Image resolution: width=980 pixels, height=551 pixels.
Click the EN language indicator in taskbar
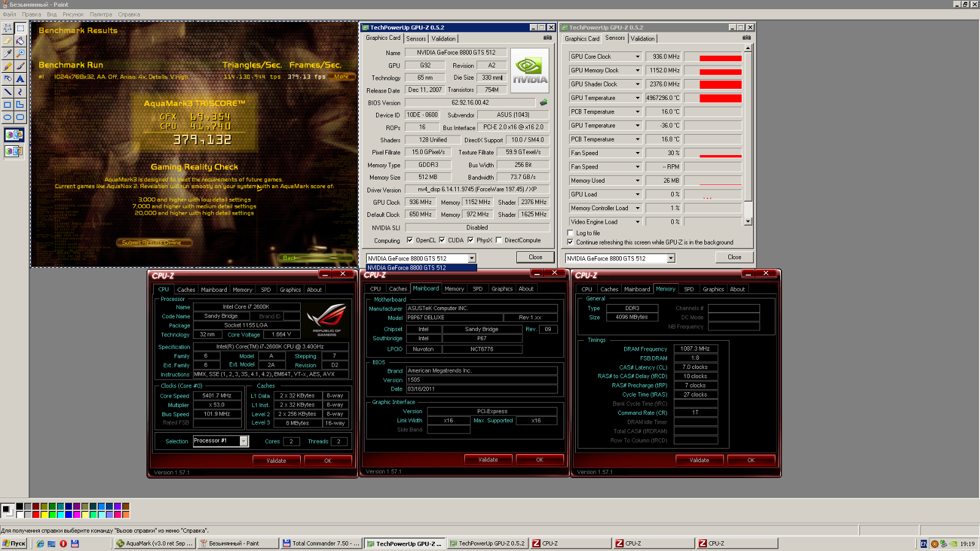[924, 544]
